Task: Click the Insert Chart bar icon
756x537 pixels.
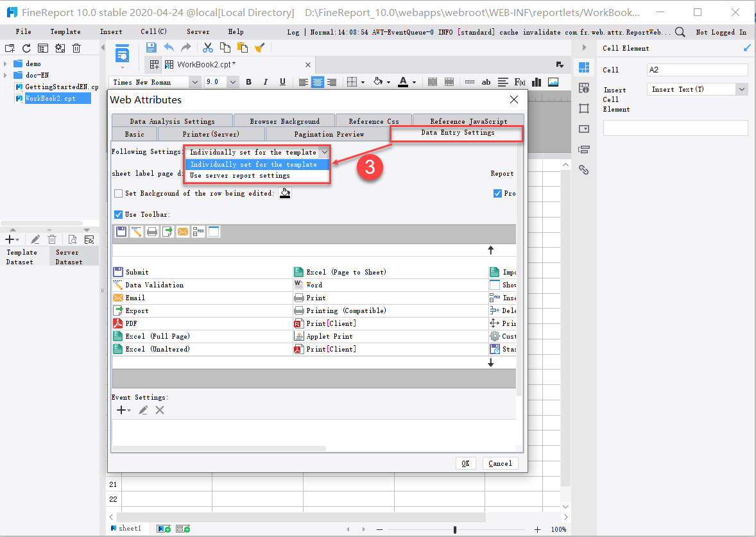Action: pyautogui.click(x=536, y=82)
